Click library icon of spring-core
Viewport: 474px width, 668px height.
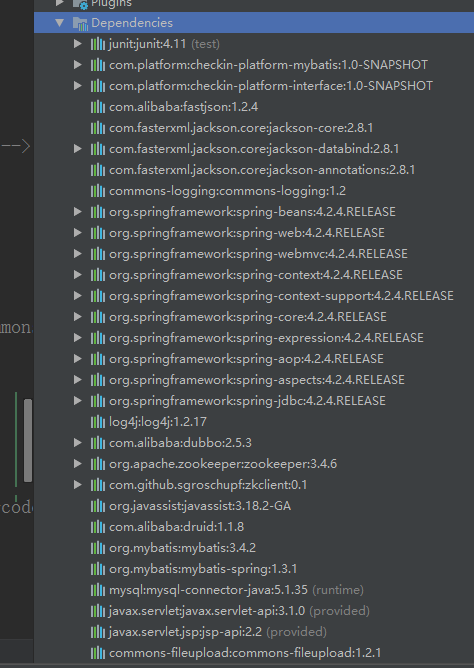(x=98, y=317)
